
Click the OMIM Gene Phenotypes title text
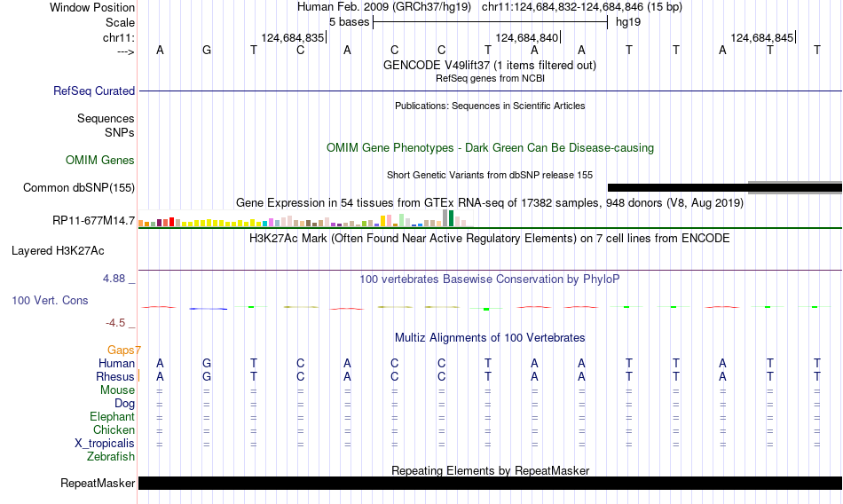pyautogui.click(x=490, y=148)
